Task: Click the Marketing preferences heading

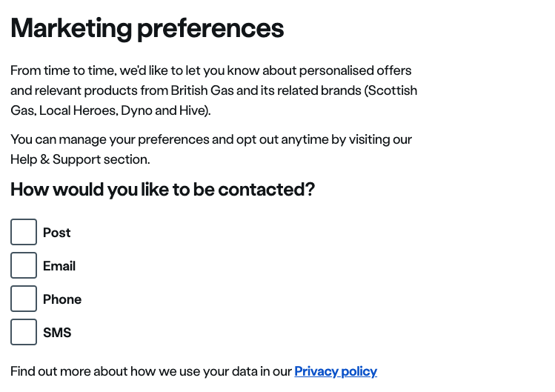Action: coord(147,28)
